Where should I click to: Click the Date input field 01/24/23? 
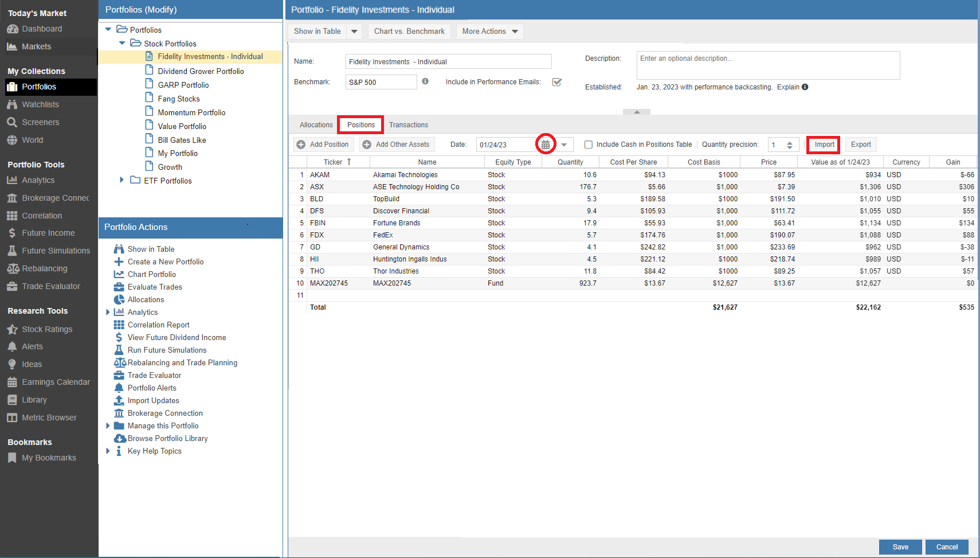[507, 145]
